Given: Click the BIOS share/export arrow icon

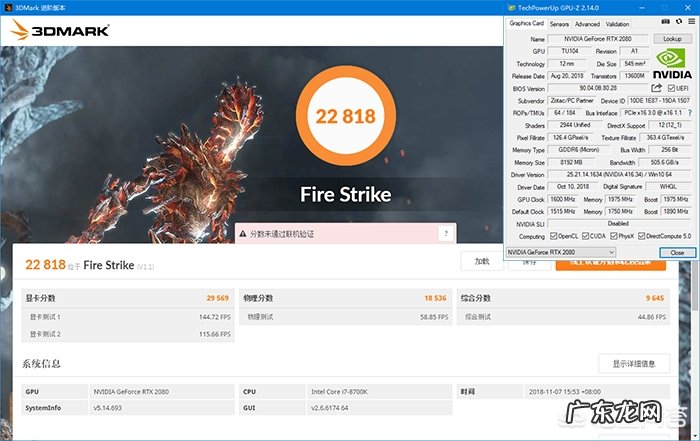Looking at the screenshot, I should (656, 88).
